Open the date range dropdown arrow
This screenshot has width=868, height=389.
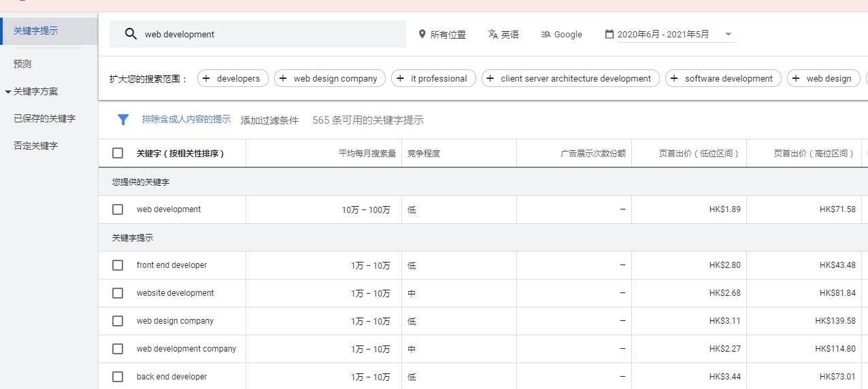(x=729, y=34)
